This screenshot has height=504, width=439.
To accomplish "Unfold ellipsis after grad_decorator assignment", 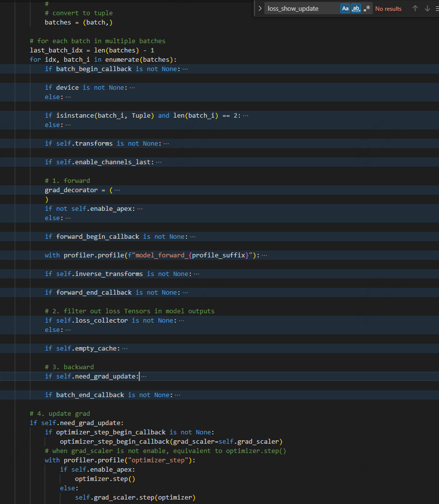I will 117,190.
